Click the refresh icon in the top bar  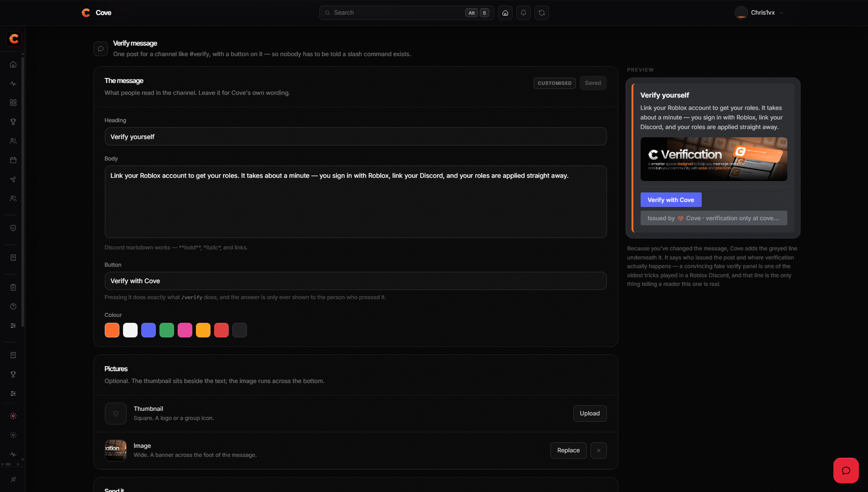coord(542,13)
